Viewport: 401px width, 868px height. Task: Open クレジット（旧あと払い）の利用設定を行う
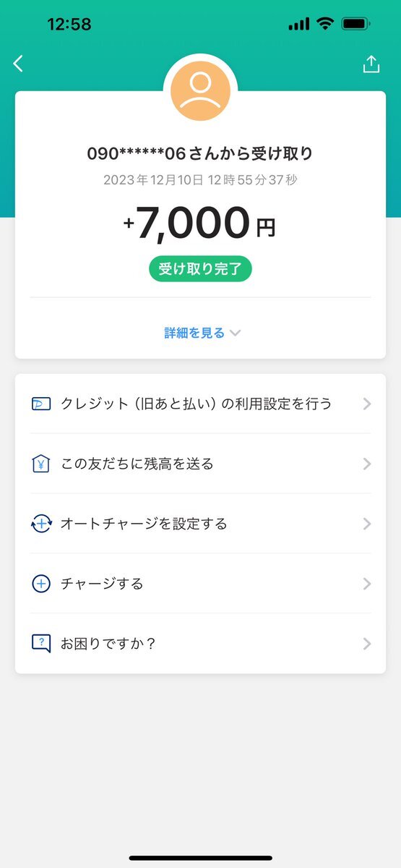(201, 404)
